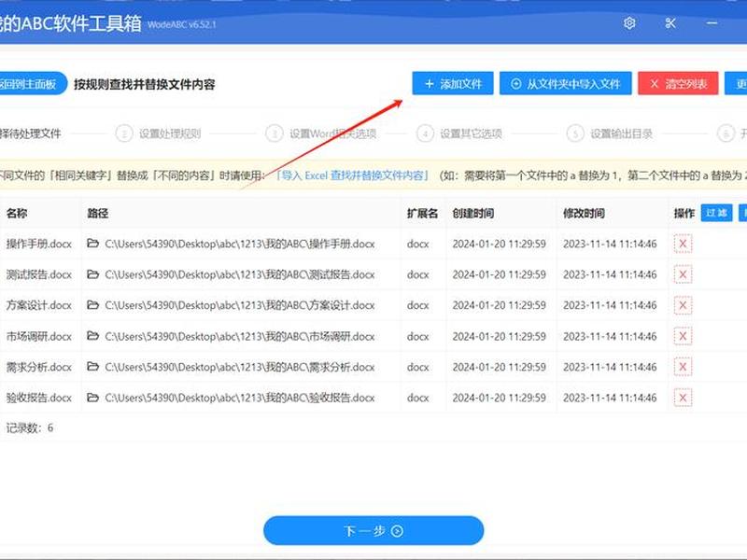Image resolution: width=747 pixels, height=560 pixels.
Task: Sort by the 创建时间 column header
Action: (x=473, y=213)
